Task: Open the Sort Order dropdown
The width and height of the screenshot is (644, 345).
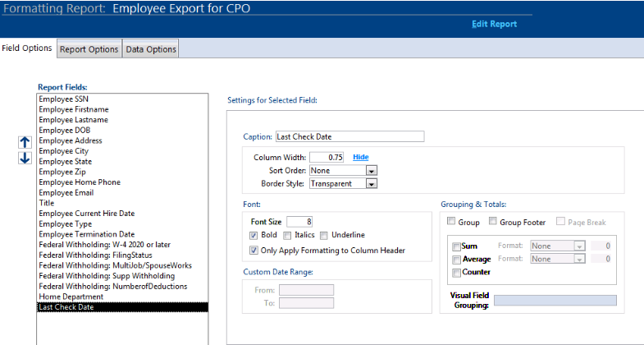Action: tap(372, 171)
